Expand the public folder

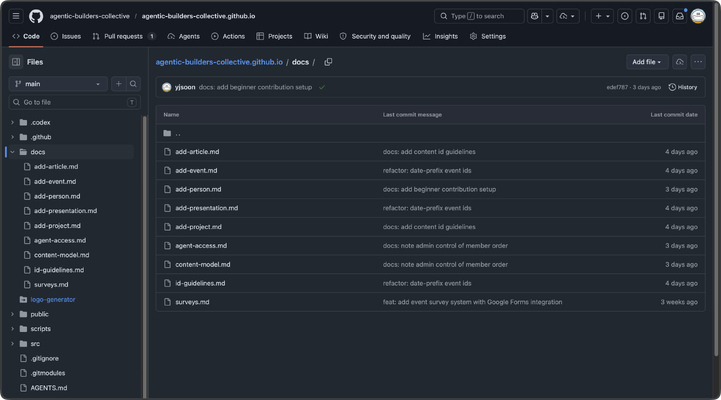tap(12, 314)
